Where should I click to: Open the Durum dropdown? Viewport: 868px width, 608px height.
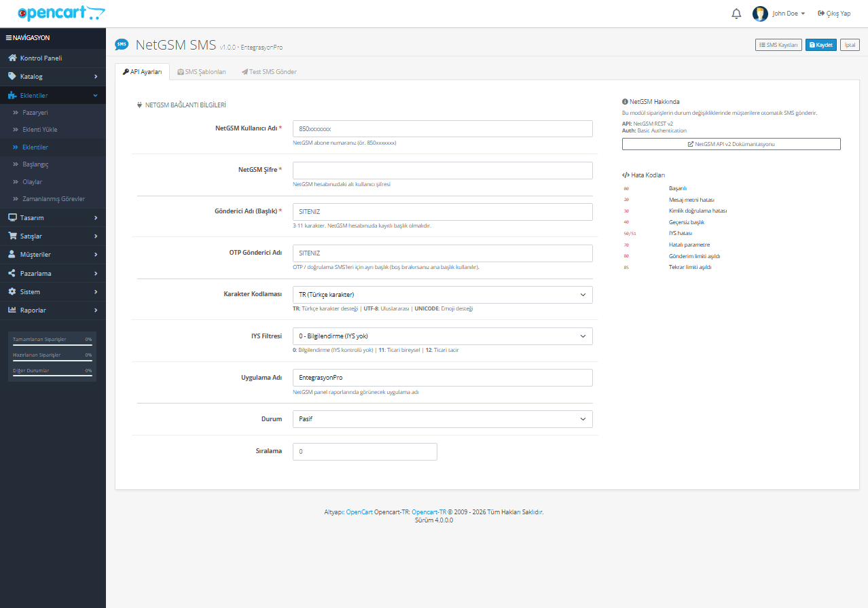point(443,419)
